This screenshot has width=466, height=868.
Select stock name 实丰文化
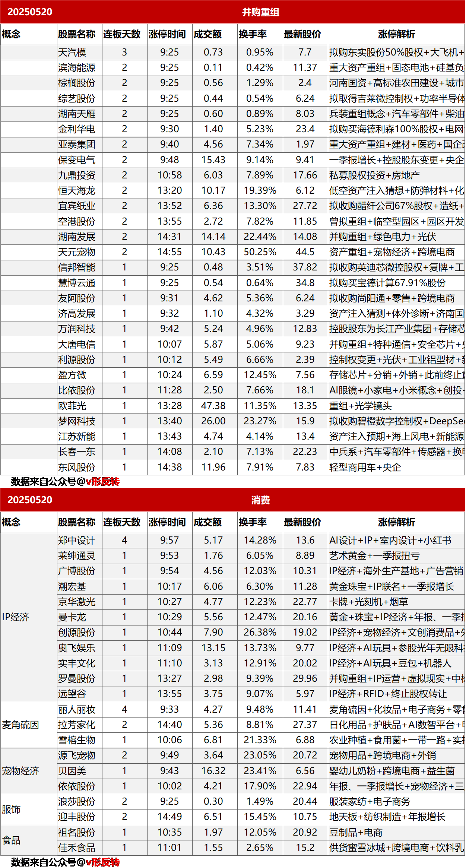pos(77,663)
